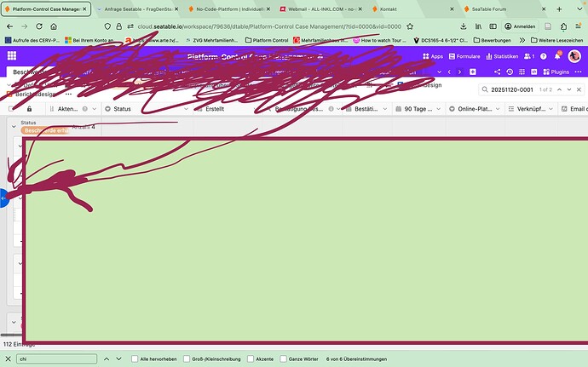Enable Ganze Wörter option
The height and width of the screenshot is (367, 588).
284,358
